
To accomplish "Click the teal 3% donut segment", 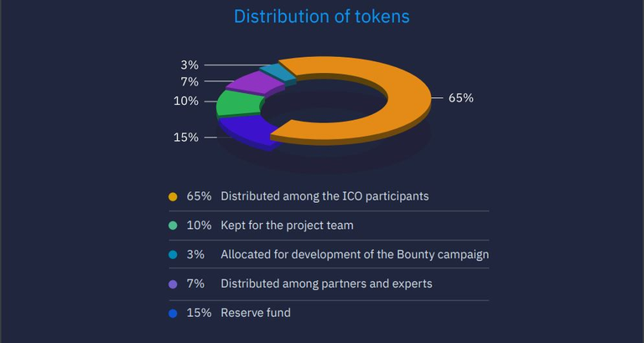I will tap(278, 73).
